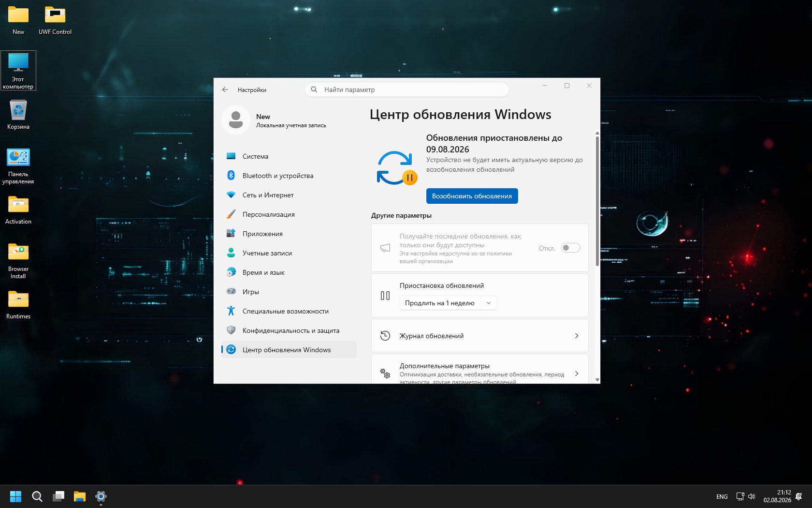Select the Корзина recycle bin icon
The image size is (812, 508).
[18, 115]
